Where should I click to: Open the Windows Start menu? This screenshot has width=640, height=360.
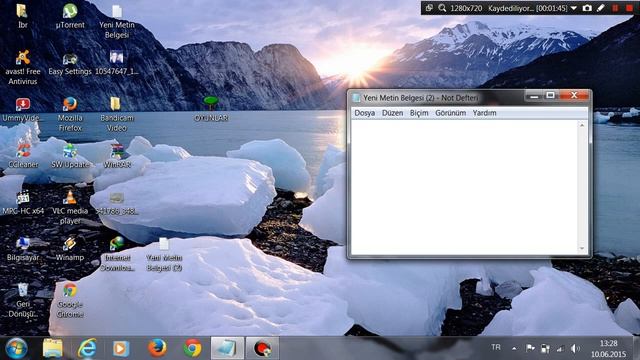coord(16,348)
